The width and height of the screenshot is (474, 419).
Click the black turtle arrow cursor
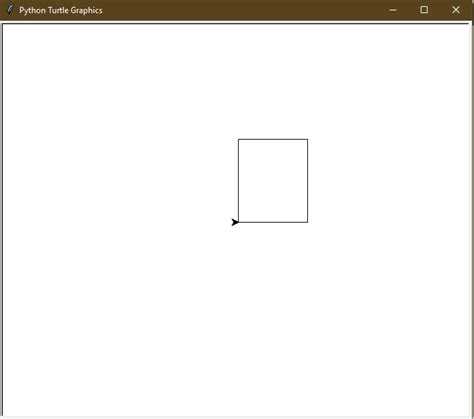click(x=235, y=222)
